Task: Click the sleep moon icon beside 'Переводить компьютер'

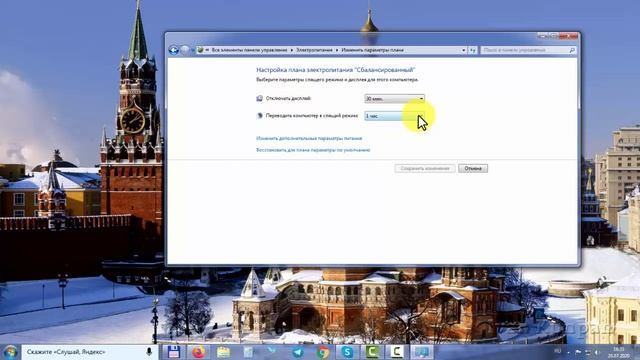Action: coord(260,116)
